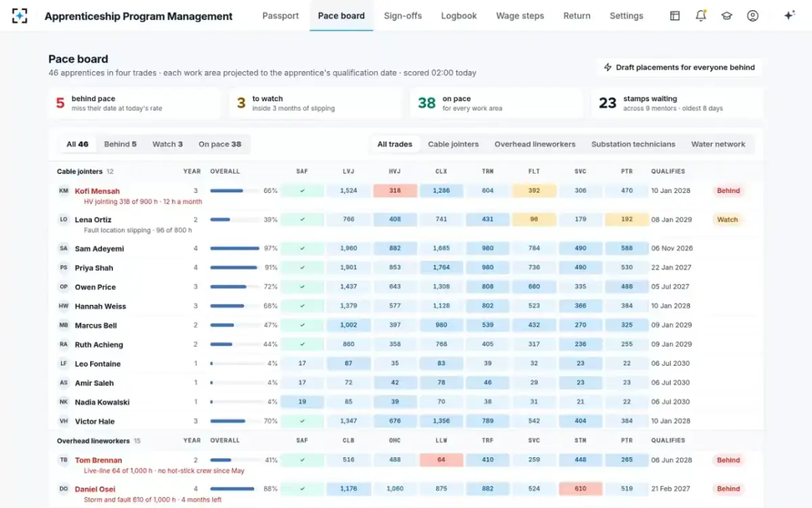The image size is (812, 508).
Task: Click Victor Hale's VH avatar
Action: (64, 421)
